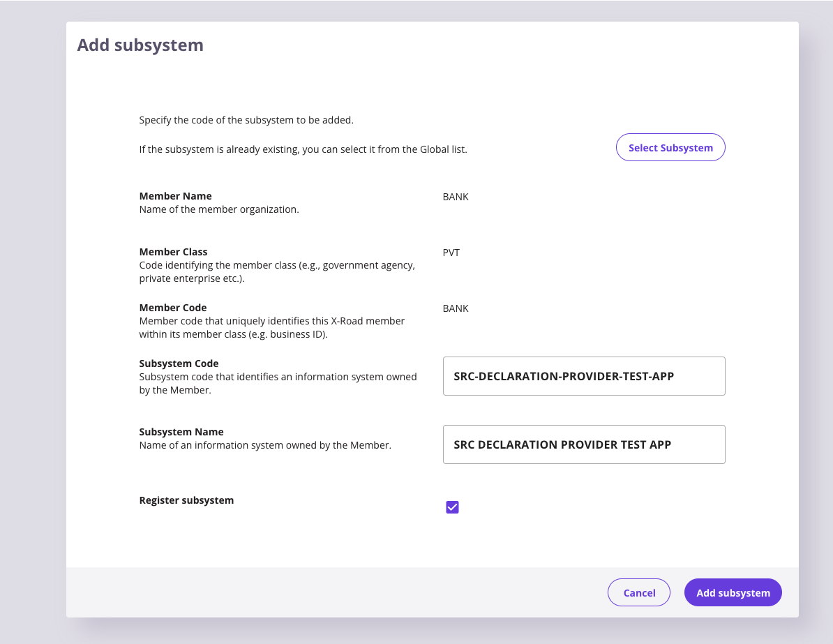Click the purple checked Register subsystem box
This screenshot has height=644, width=833.
click(x=452, y=507)
